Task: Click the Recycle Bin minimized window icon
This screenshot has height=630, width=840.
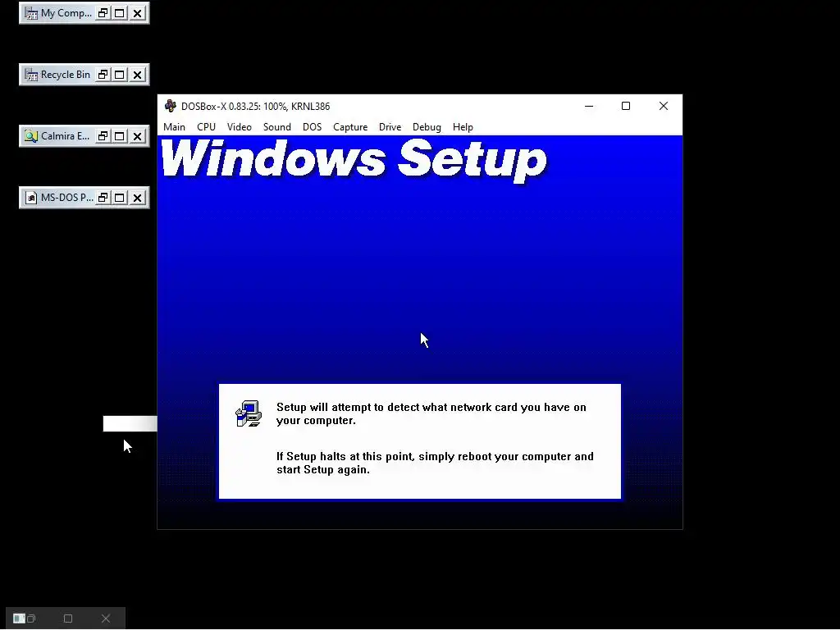Action: click(x=31, y=75)
